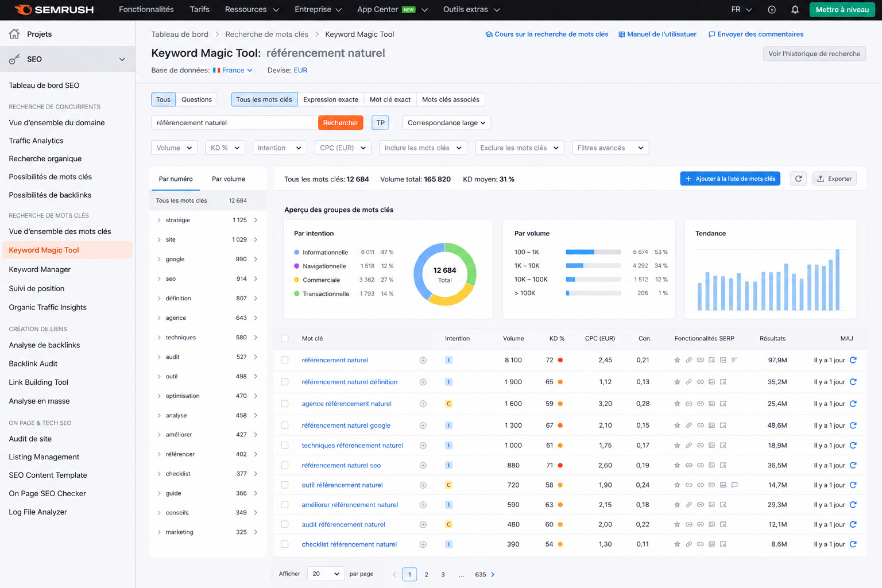The image size is (882, 588).
Task: Click link SERP icon for améliorer référencement naturel
Action: [x=688, y=505]
